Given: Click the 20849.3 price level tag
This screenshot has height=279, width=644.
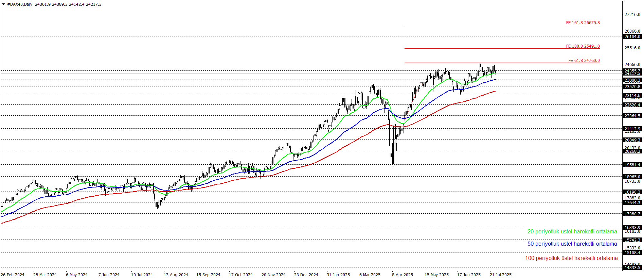Looking at the screenshot, I should 632,140.
